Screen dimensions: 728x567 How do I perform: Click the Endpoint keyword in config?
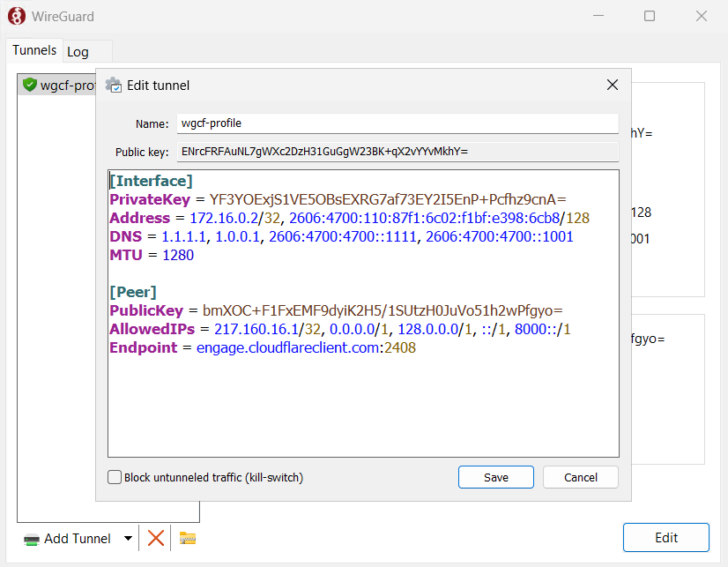[x=143, y=347]
